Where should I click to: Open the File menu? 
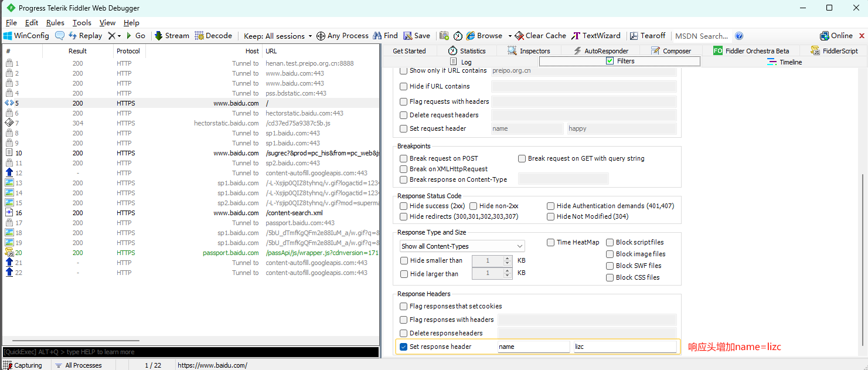pyautogui.click(x=11, y=22)
